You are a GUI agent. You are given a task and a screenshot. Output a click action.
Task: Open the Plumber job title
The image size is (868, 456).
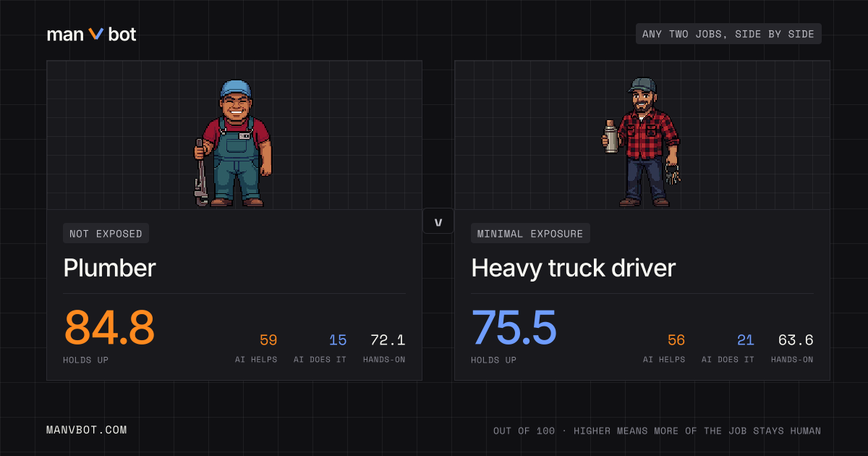(109, 269)
